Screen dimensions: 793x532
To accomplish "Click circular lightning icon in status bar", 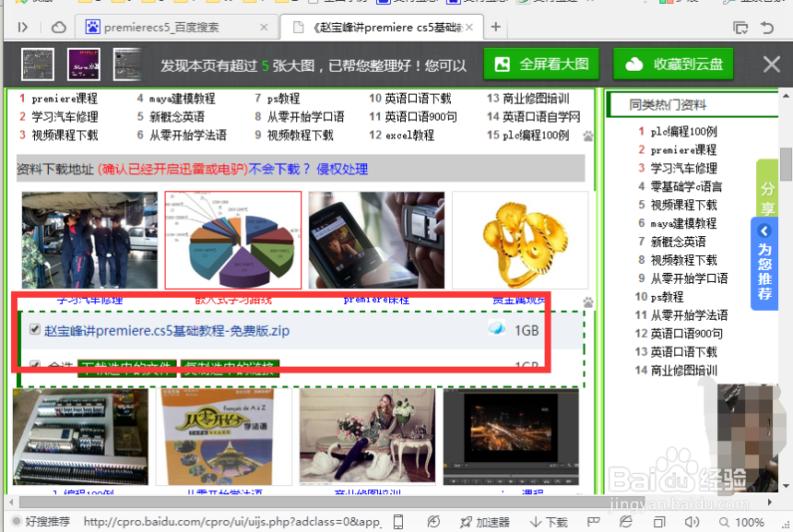I will (x=433, y=521).
